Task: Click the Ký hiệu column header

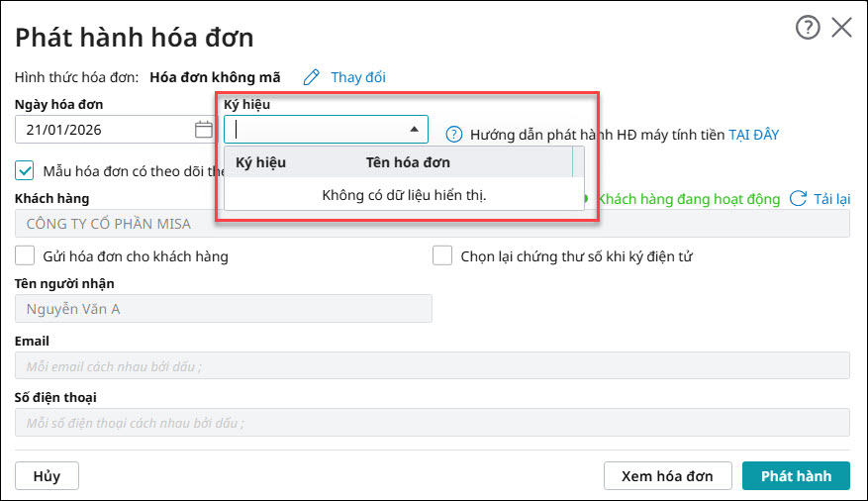Action: 260,162
